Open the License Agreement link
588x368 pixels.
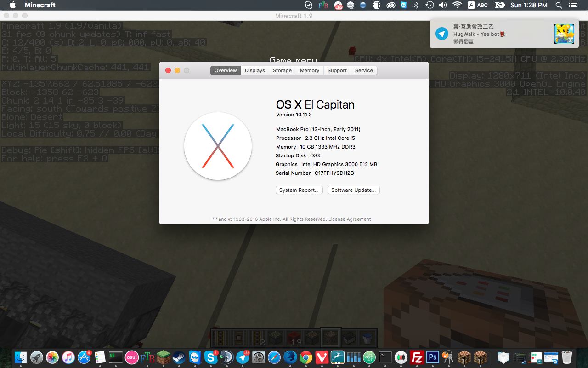tap(350, 219)
